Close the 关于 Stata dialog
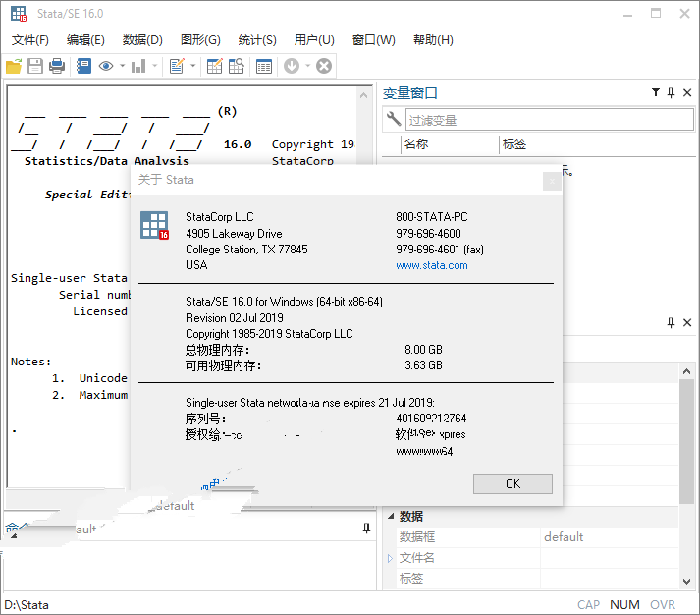This screenshot has width=700, height=615. (552, 182)
